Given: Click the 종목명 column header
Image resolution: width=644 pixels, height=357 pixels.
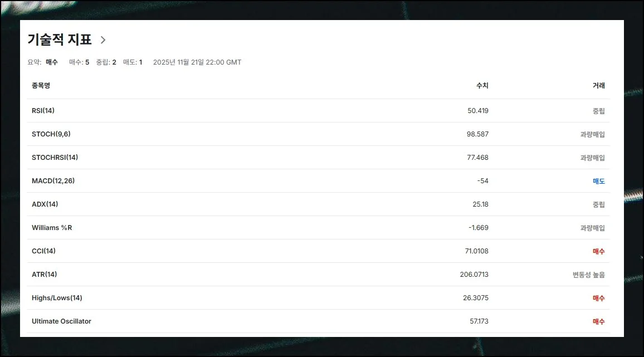Looking at the screenshot, I should coord(41,86).
